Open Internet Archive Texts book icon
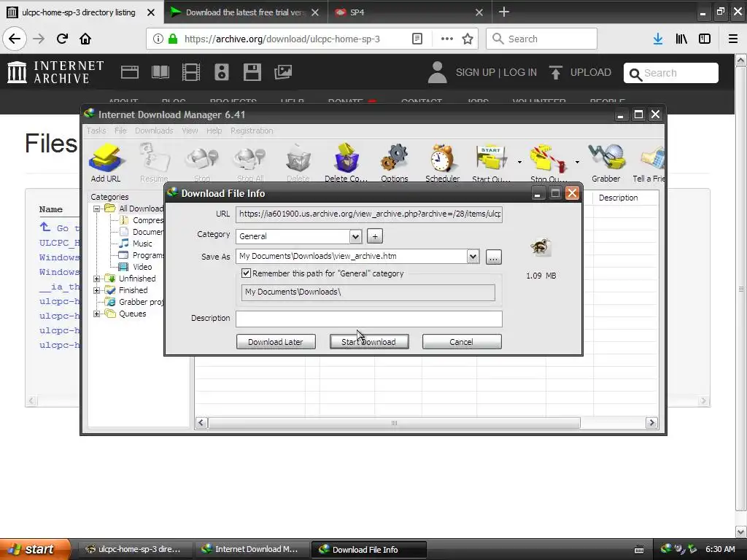747x560 pixels. tap(160, 72)
